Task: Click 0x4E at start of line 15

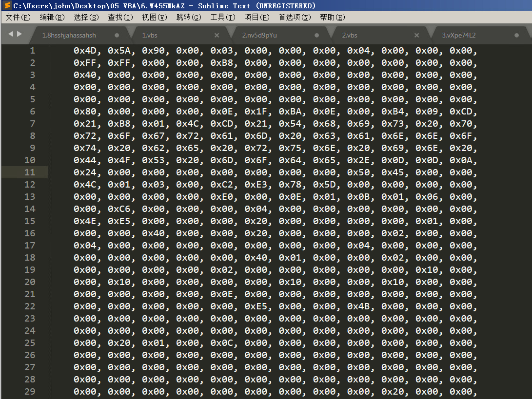Action: tap(85, 221)
